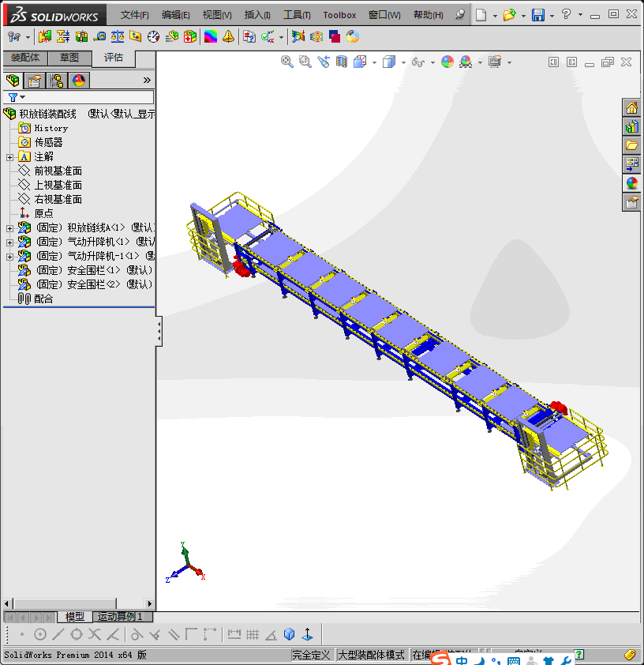The width and height of the screenshot is (644, 665).
Task: Open Hide/Show Items glasses dropdown
Action: pos(432,62)
